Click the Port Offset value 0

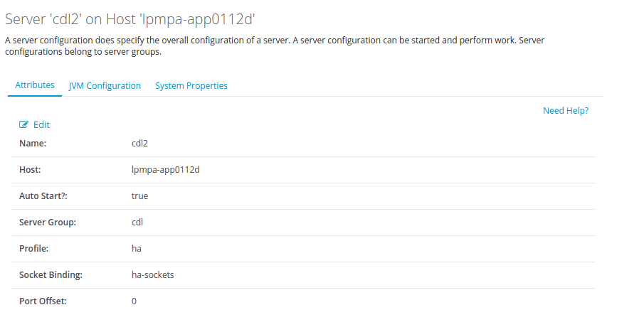(134, 301)
